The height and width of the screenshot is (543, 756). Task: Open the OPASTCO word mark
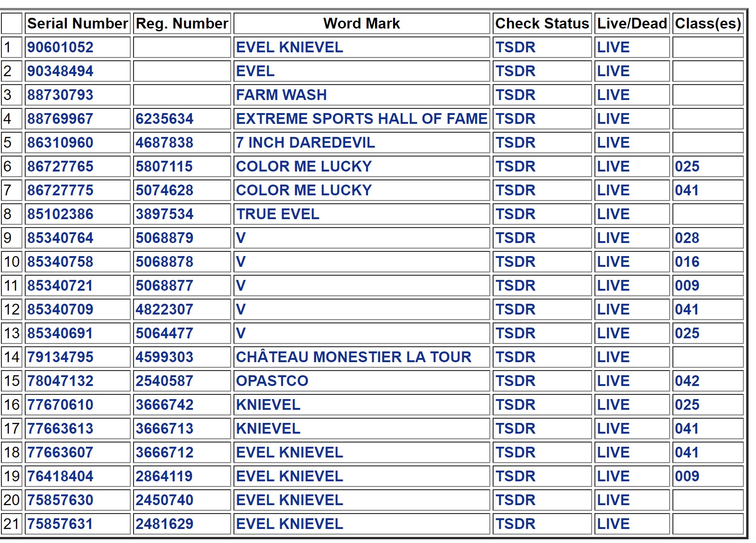[x=272, y=381]
